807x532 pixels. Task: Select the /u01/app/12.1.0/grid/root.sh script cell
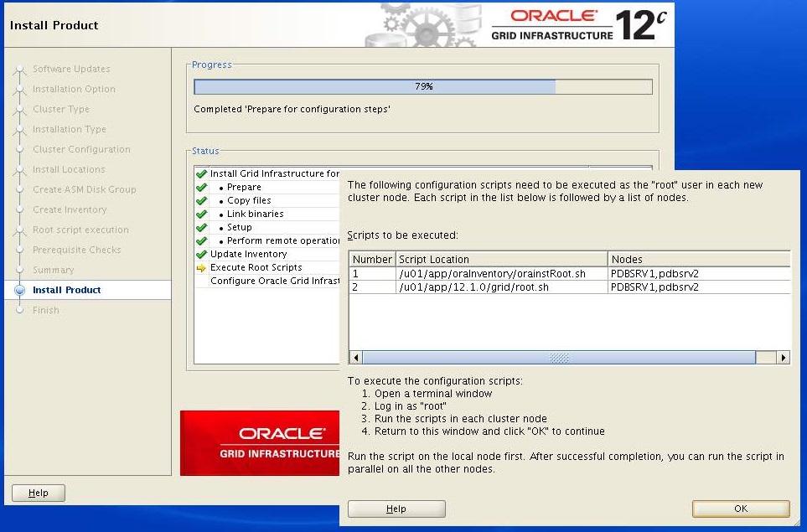point(502,287)
